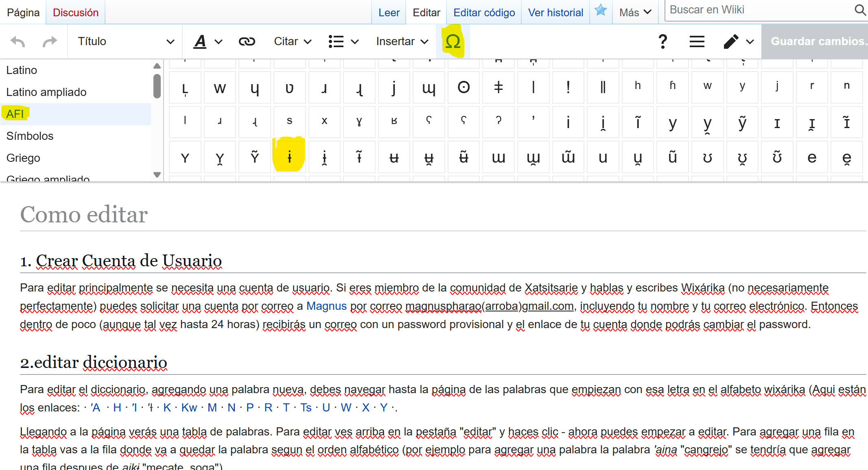Expand the bullet list dropdown
Image resolution: width=868 pixels, height=470 pixels.
click(x=343, y=41)
